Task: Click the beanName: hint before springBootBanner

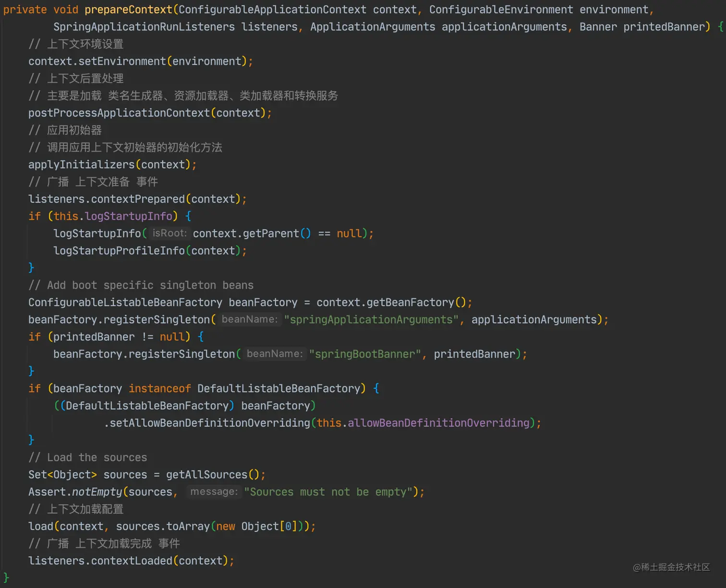Action: pyautogui.click(x=275, y=354)
